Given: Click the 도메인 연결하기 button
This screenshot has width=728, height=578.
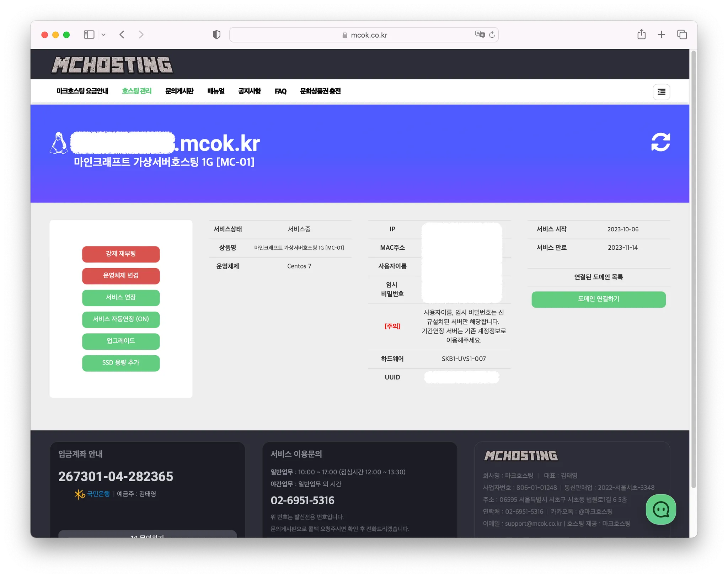Looking at the screenshot, I should [598, 299].
